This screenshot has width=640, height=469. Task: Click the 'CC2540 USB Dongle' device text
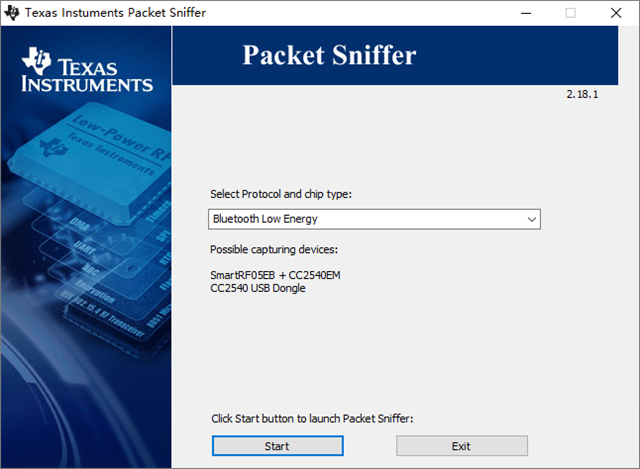coord(258,288)
